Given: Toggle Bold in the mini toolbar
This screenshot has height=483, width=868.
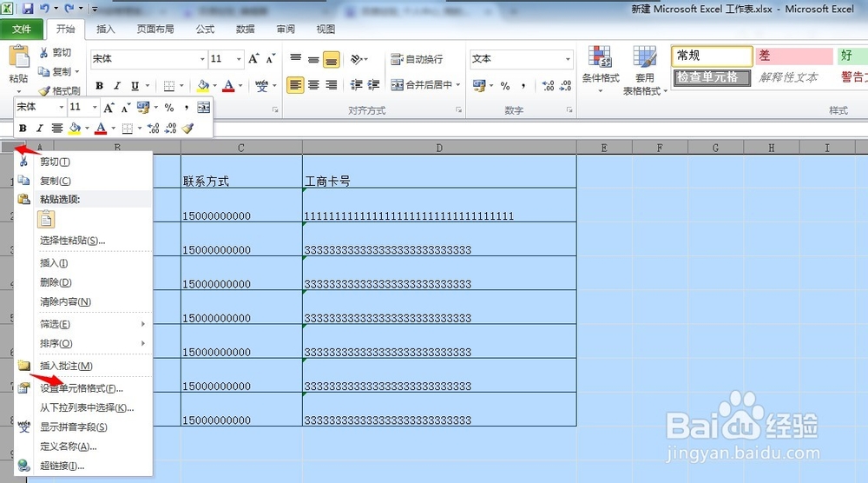Looking at the screenshot, I should [23, 128].
